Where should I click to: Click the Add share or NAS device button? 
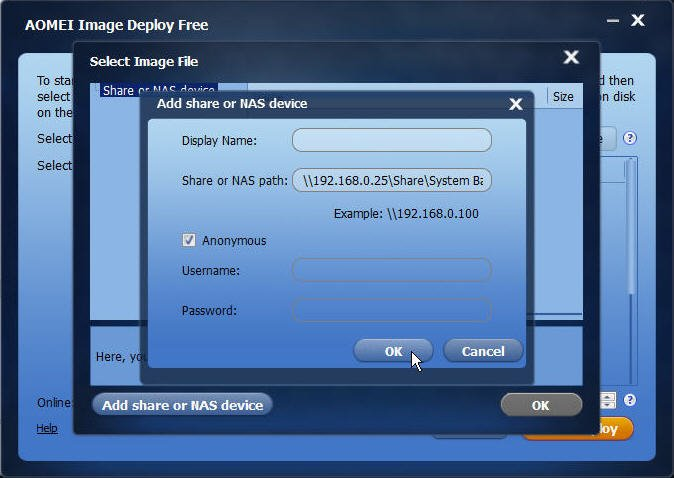[182, 405]
